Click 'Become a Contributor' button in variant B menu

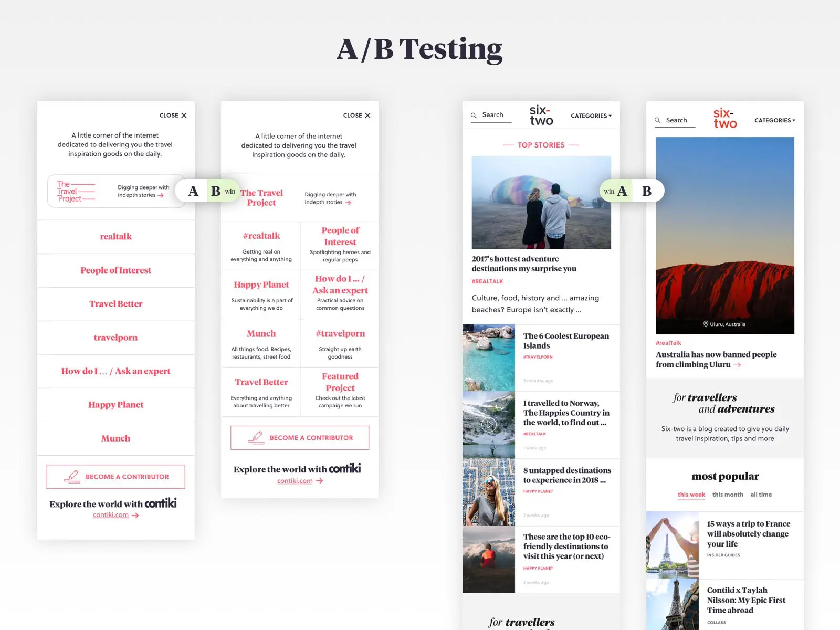(300, 438)
